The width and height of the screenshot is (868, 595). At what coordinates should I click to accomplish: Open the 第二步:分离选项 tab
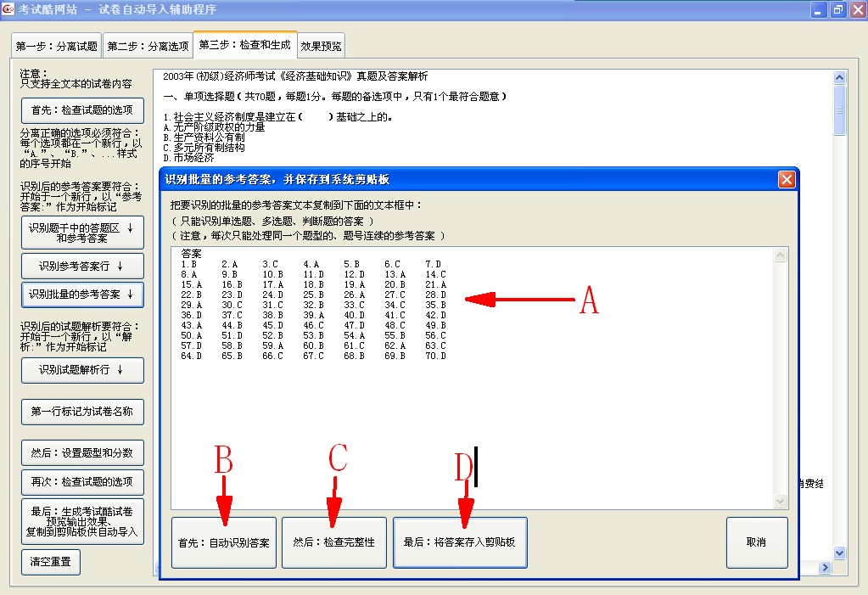pyautogui.click(x=148, y=46)
